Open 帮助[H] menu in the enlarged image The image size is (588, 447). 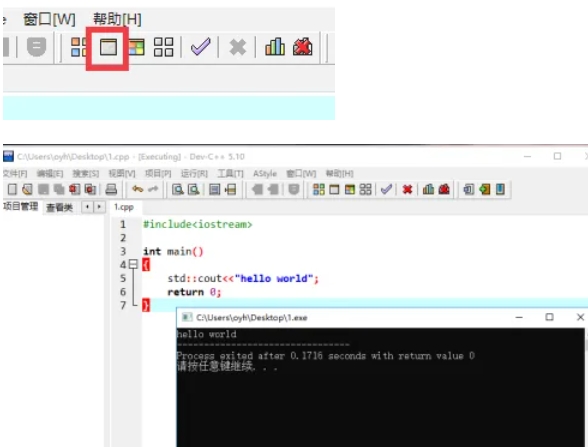[117, 19]
